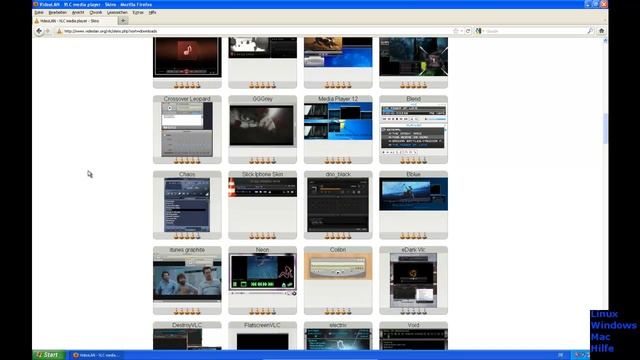Open the Eblue skin thumbnail
Image resolution: width=640 pixels, height=360 pixels.
(413, 194)
